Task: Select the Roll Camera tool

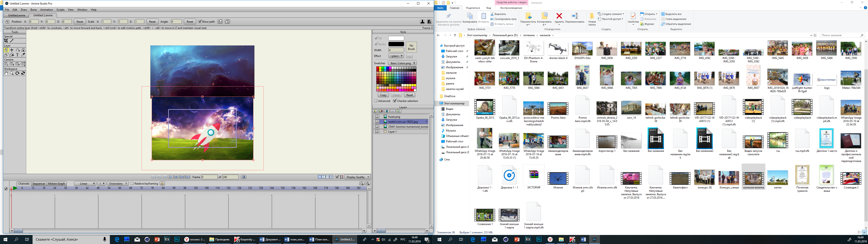Action: pos(18,64)
